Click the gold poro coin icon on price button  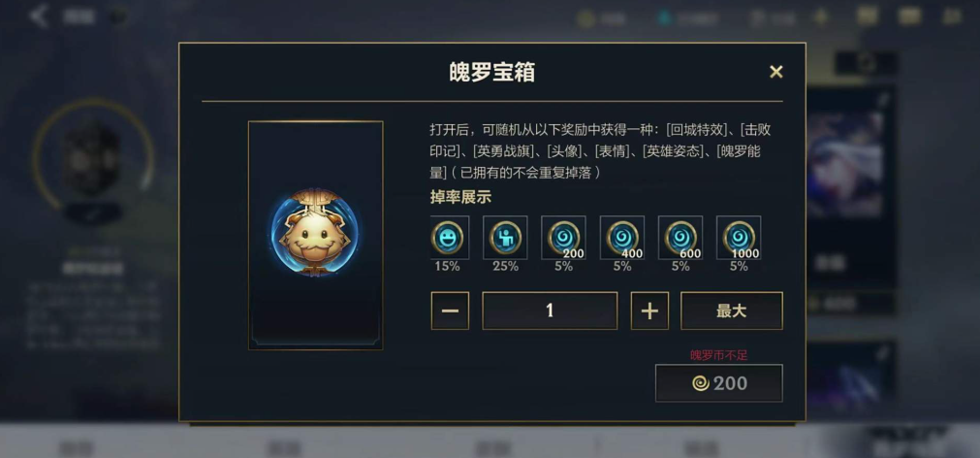(x=701, y=383)
